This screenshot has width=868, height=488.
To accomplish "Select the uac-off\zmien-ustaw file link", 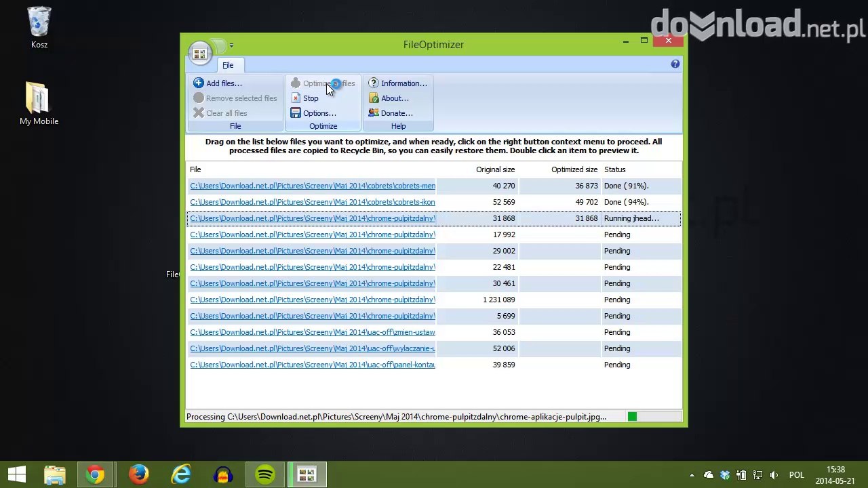I will (313, 332).
